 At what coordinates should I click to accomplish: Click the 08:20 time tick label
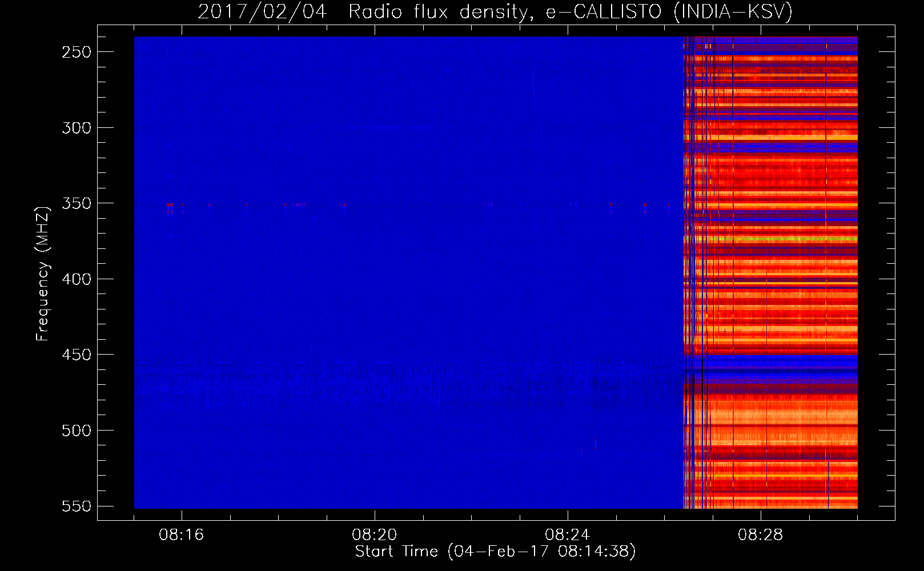[x=375, y=535]
